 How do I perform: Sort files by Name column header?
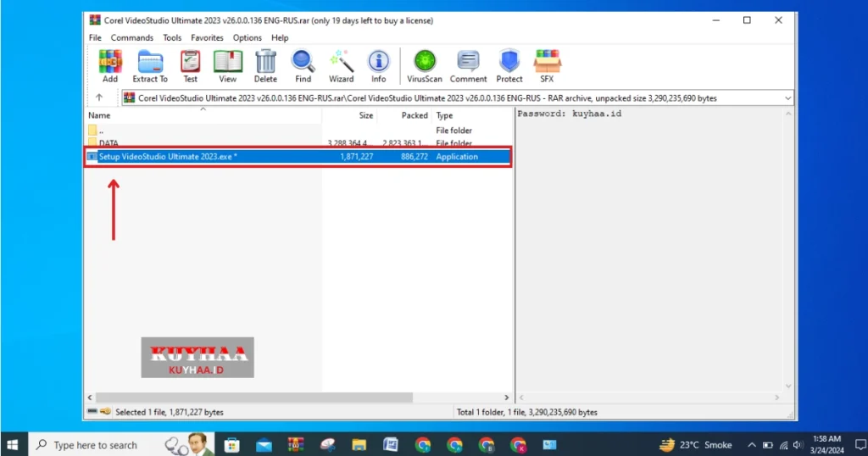click(99, 115)
